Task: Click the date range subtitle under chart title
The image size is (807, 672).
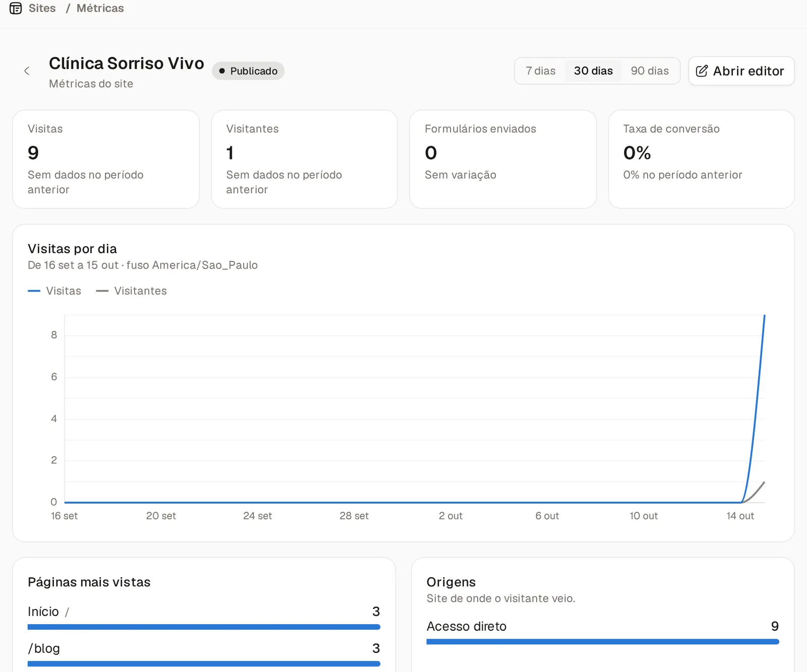Action: (x=143, y=265)
